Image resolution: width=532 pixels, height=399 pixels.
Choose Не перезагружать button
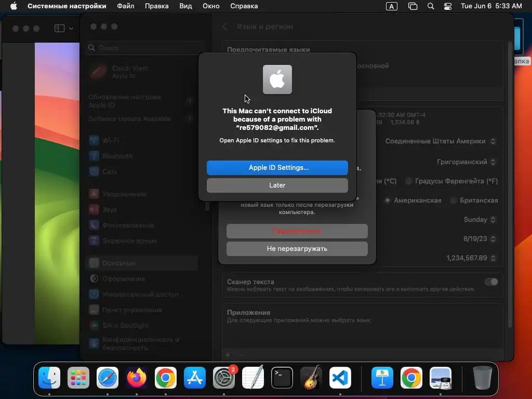coord(297,249)
